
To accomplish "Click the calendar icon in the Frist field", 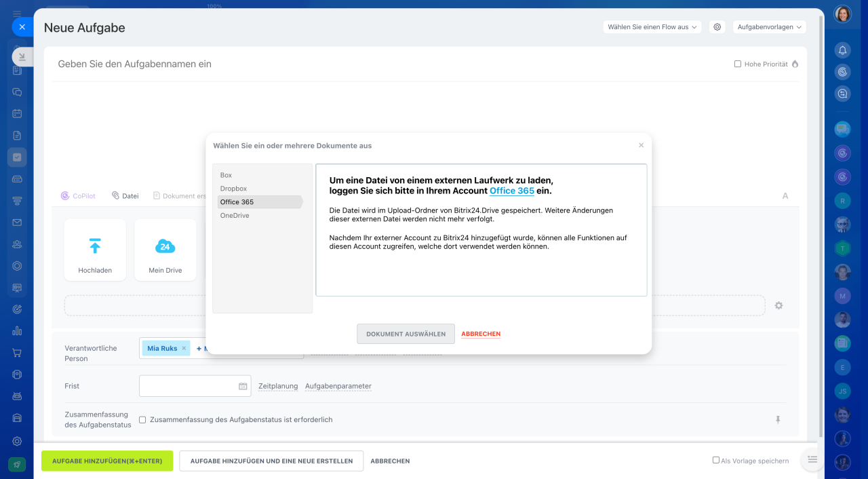I will click(x=243, y=386).
